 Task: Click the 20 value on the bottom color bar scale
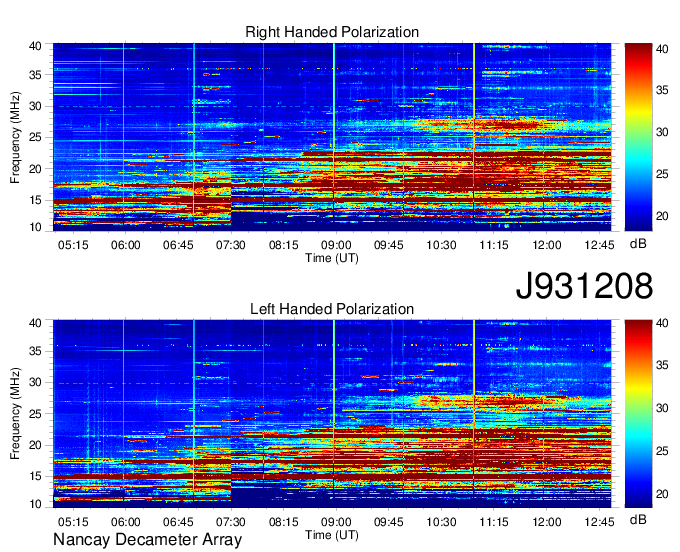(x=662, y=494)
